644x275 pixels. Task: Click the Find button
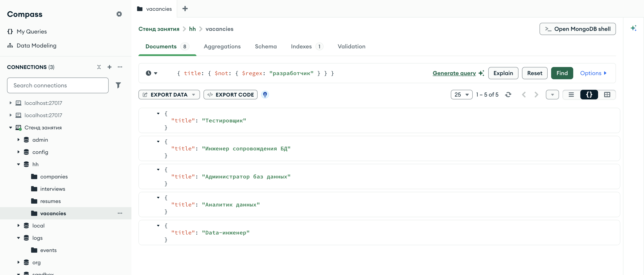(562, 73)
